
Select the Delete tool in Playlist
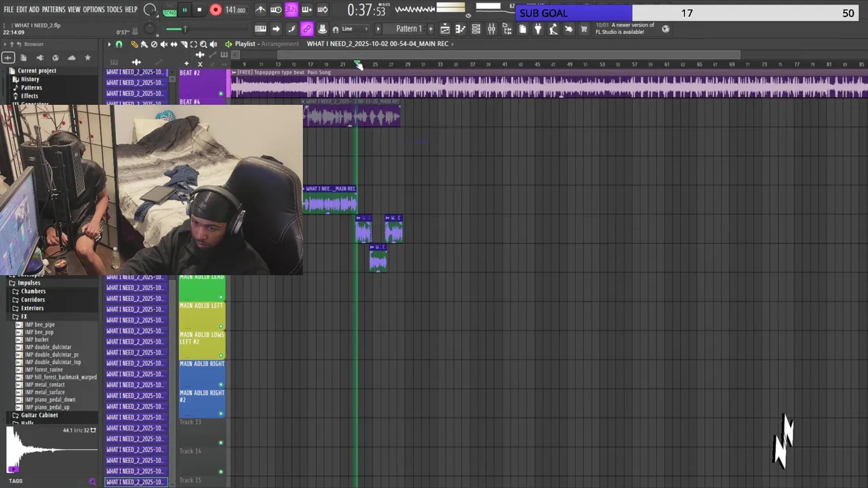coord(154,44)
